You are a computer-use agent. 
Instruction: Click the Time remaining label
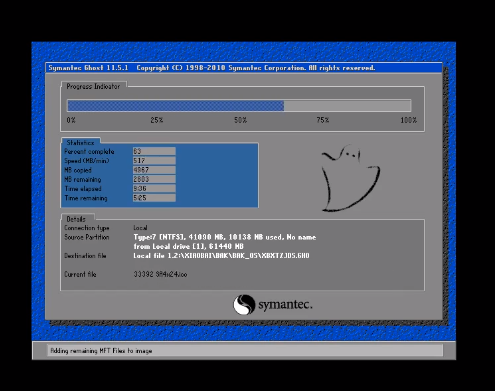86,198
